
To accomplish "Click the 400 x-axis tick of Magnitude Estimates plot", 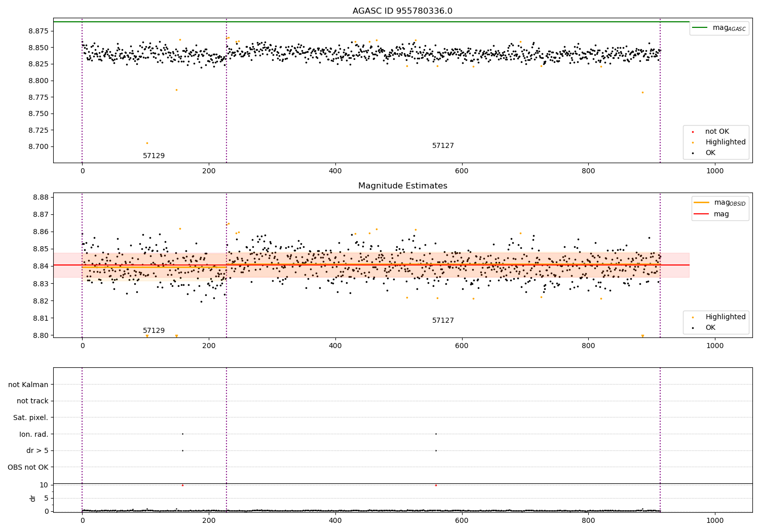I will (335, 346).
